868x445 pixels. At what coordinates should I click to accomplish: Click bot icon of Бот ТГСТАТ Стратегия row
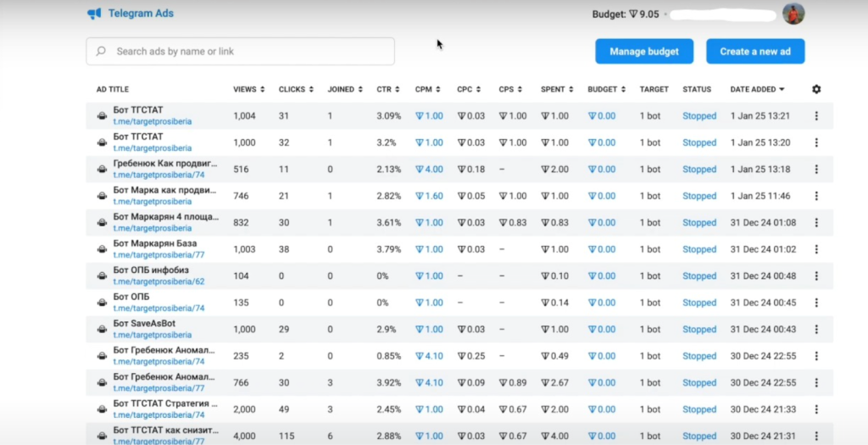[x=102, y=409]
